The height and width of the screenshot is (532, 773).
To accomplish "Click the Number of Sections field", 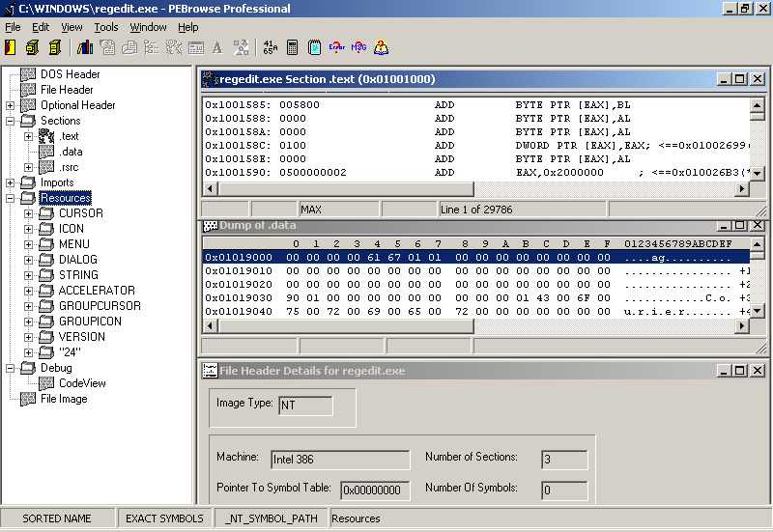I will pos(564,460).
